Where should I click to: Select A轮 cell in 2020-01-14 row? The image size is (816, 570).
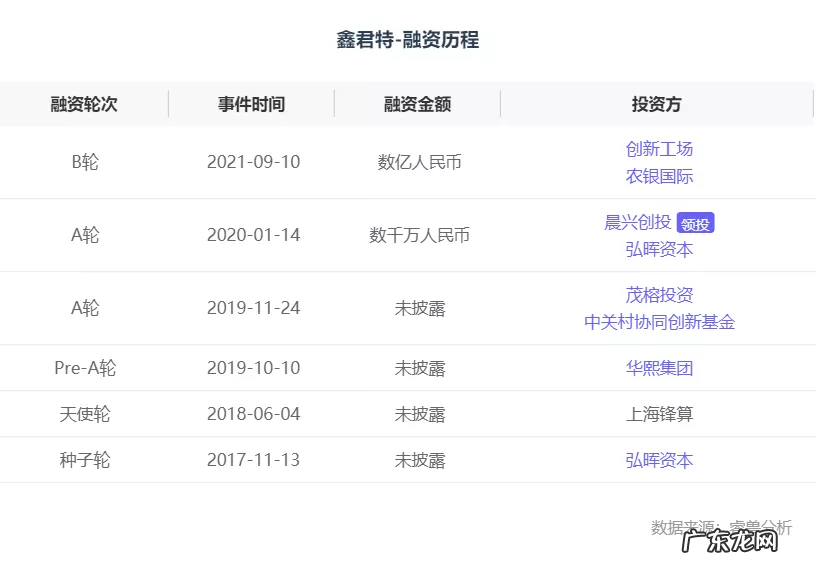point(85,235)
